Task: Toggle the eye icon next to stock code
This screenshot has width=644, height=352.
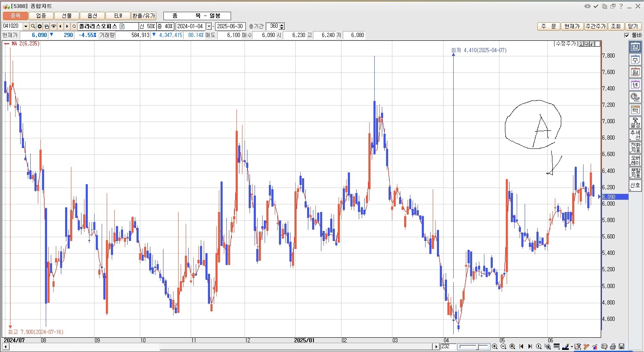Action: coord(53,26)
